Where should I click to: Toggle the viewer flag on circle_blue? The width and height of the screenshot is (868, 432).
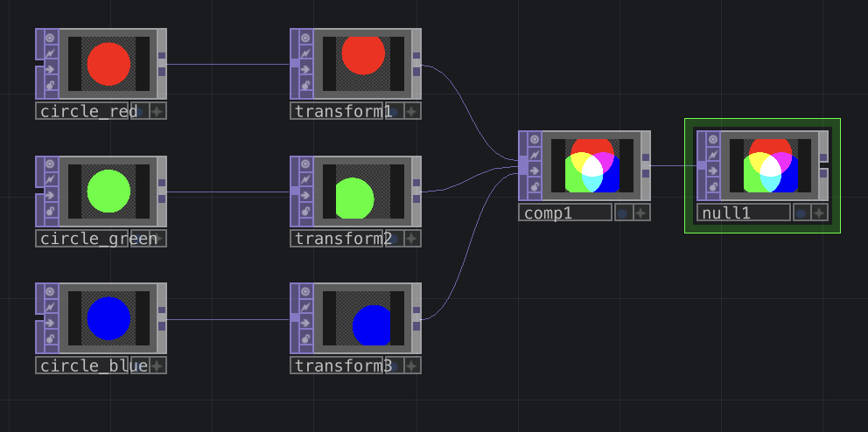coord(51,291)
